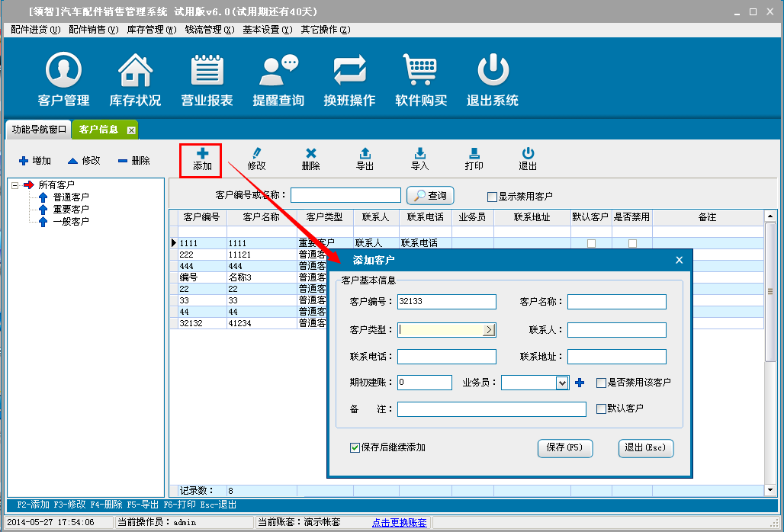This screenshot has width=784, height=532.
Task: Open the 库存管理 menu
Action: tap(151, 30)
